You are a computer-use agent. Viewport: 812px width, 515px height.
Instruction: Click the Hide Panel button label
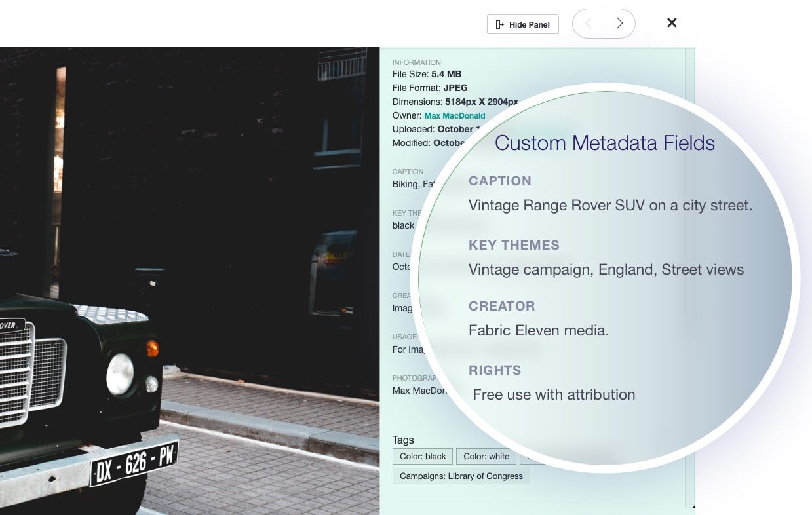point(530,24)
